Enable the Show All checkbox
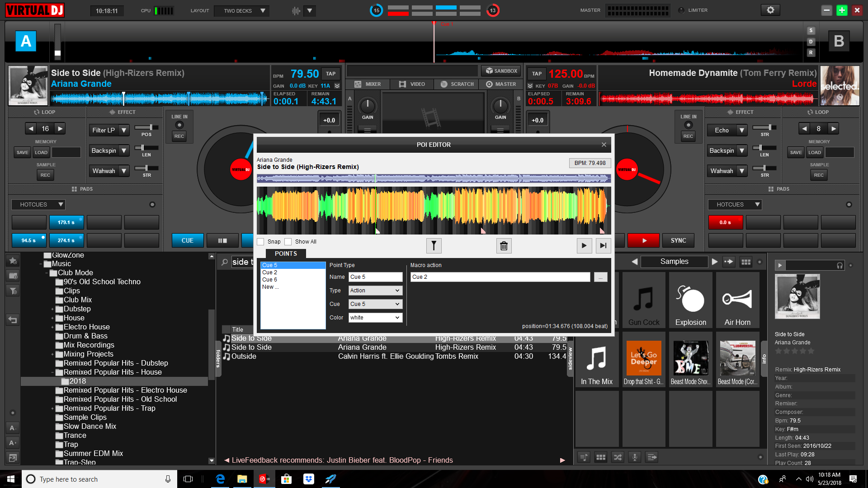Screen dimensions: 868x488 coord(288,242)
